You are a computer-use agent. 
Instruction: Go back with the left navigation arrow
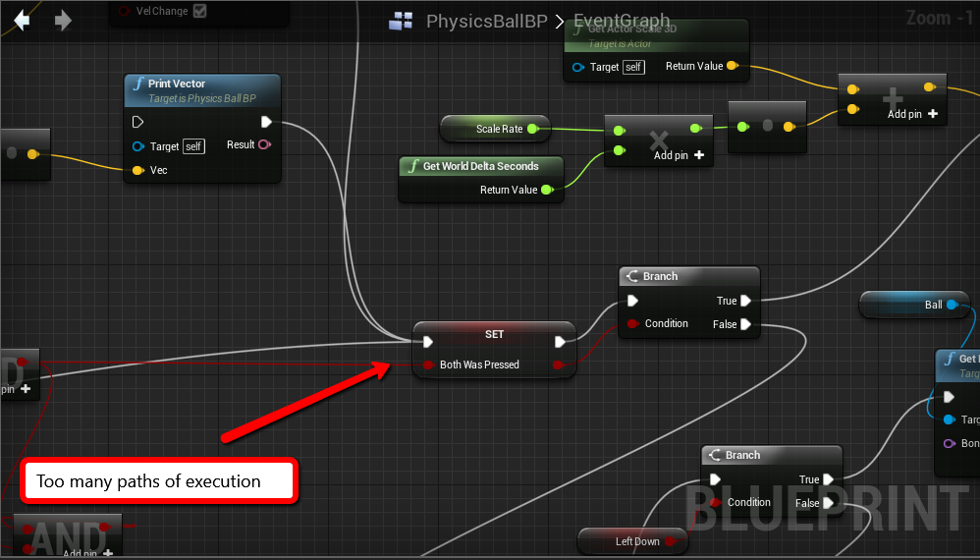(x=22, y=20)
